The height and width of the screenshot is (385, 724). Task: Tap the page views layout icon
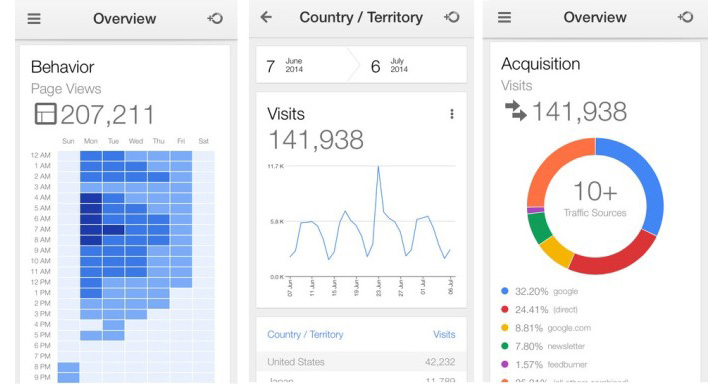click(45, 114)
